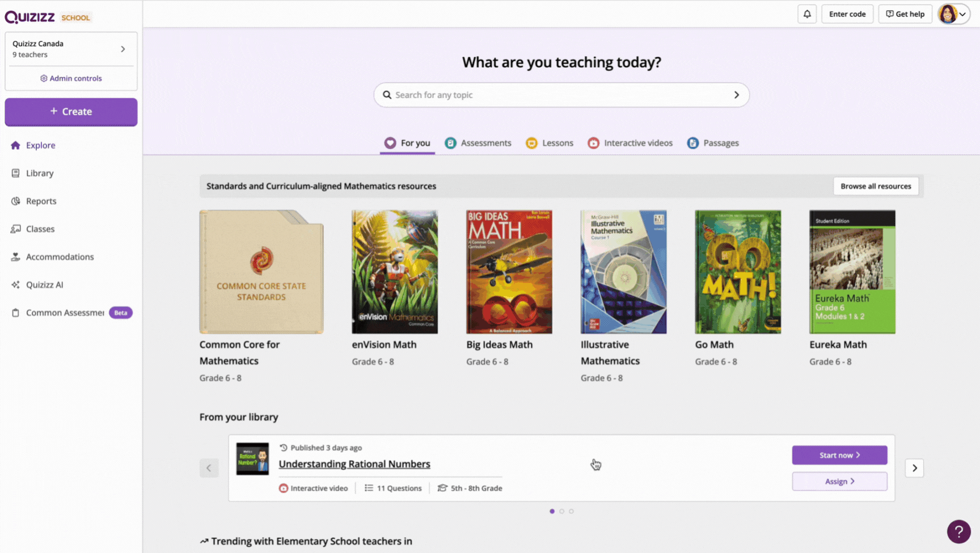Click Browse all resources button
The width and height of the screenshot is (980, 553).
coord(876,186)
